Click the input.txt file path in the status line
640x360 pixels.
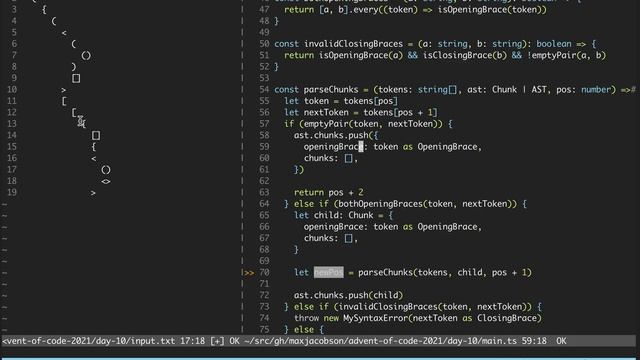pyautogui.click(x=89, y=341)
